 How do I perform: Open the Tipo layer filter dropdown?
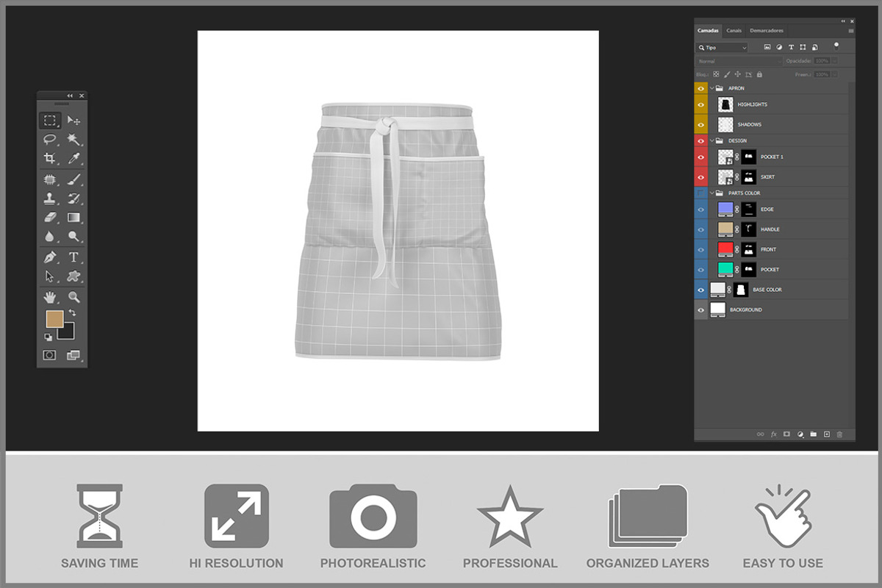(x=723, y=47)
